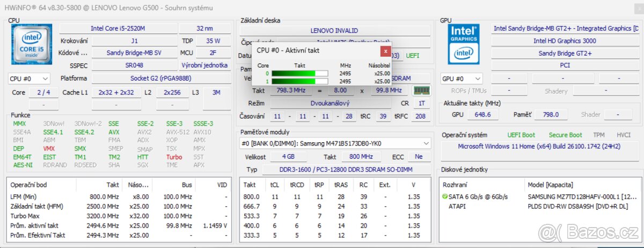The width and height of the screenshot is (644, 248).
Task: Click the AVX feature flag
Action: click(x=114, y=132)
